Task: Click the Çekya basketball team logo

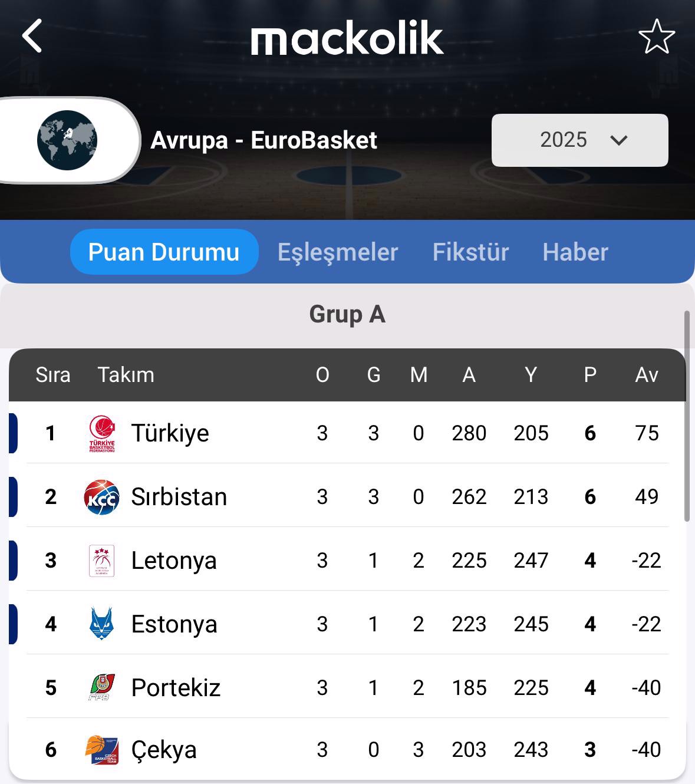Action: point(102,750)
